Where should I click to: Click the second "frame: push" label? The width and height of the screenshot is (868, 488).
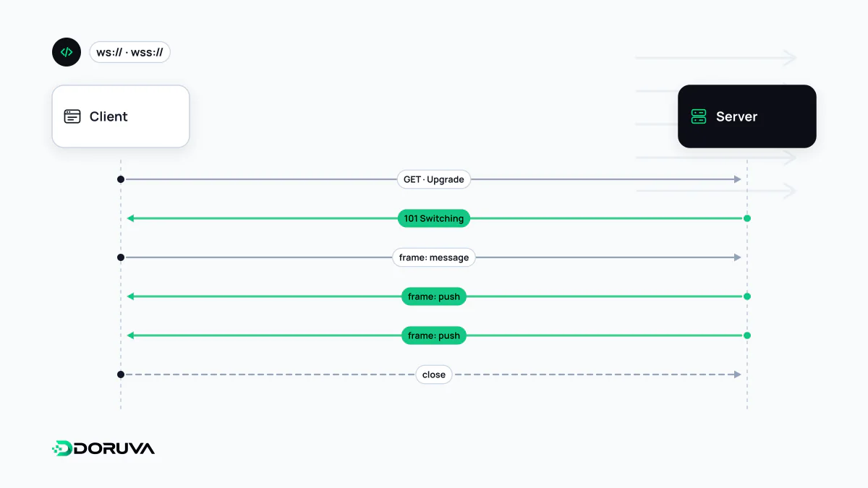tap(434, 335)
